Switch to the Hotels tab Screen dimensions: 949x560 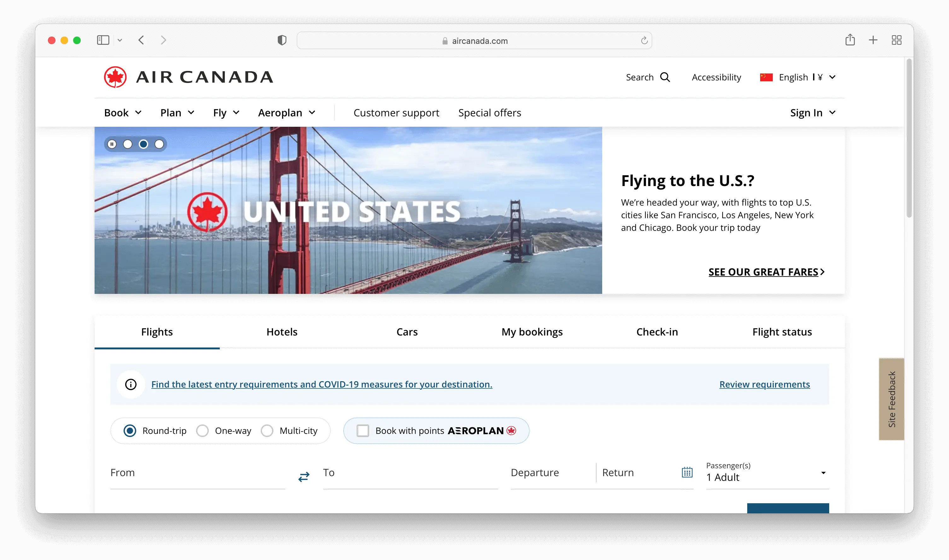coord(282,332)
